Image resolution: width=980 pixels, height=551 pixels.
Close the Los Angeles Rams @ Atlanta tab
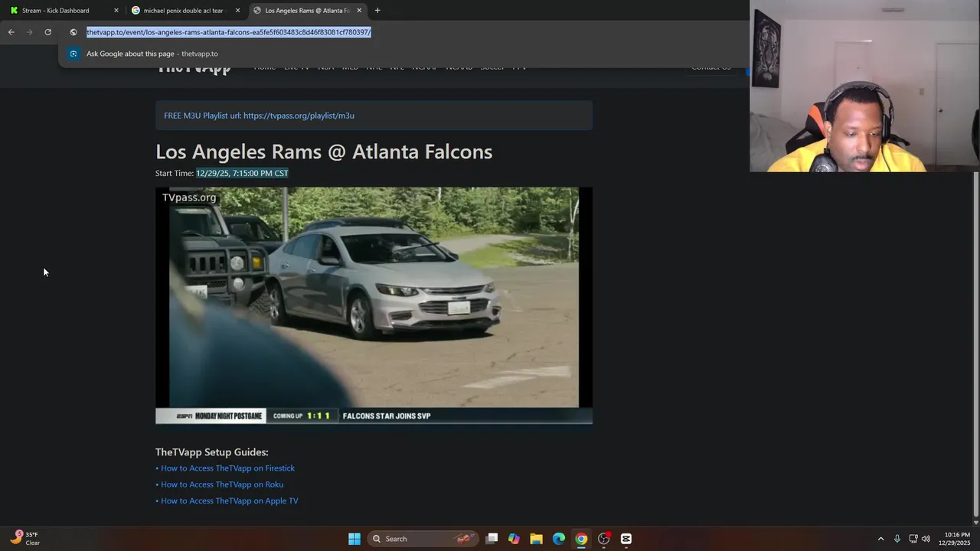[359, 11]
